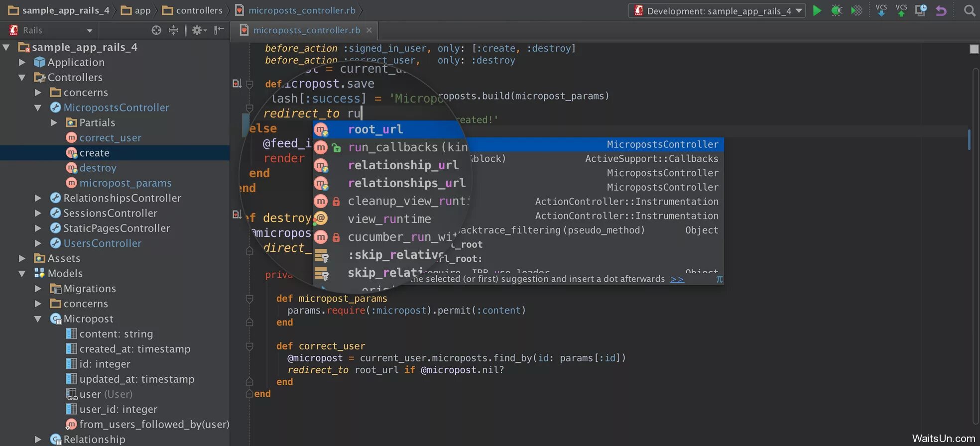Click scroll from source target icon
Viewport: 980px width, 446px height.
(x=156, y=30)
